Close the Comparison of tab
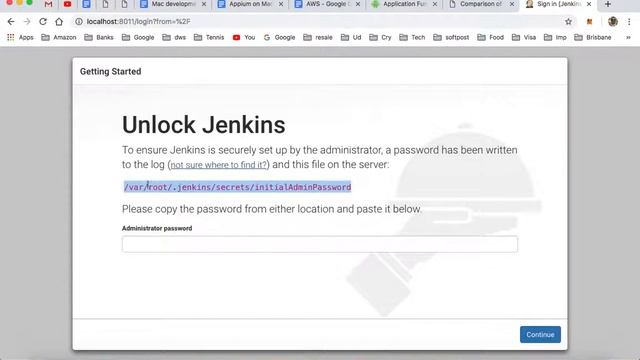This screenshot has height=360, width=640. point(512,4)
